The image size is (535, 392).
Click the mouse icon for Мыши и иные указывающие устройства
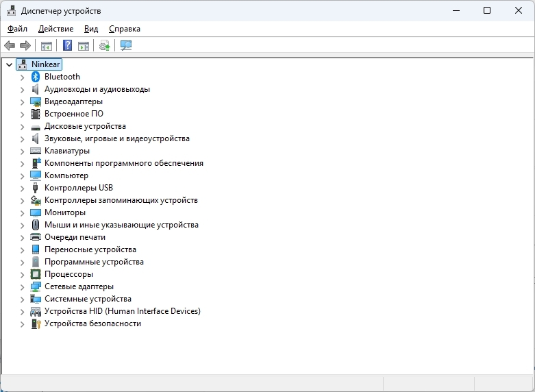click(36, 225)
